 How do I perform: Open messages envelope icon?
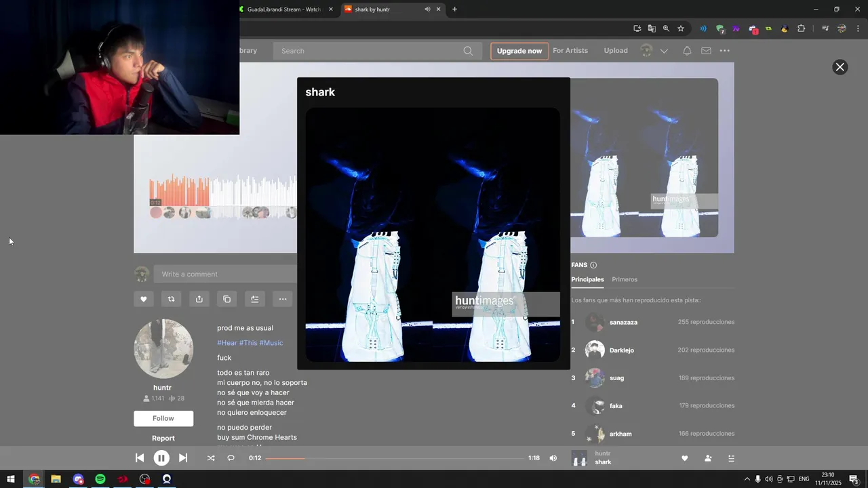pyautogui.click(x=706, y=51)
